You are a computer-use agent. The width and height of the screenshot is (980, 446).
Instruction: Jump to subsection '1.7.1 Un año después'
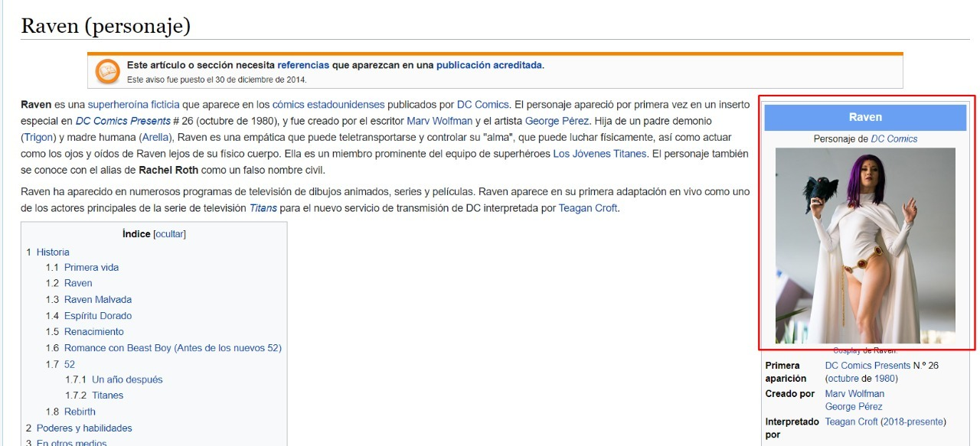tap(114, 379)
